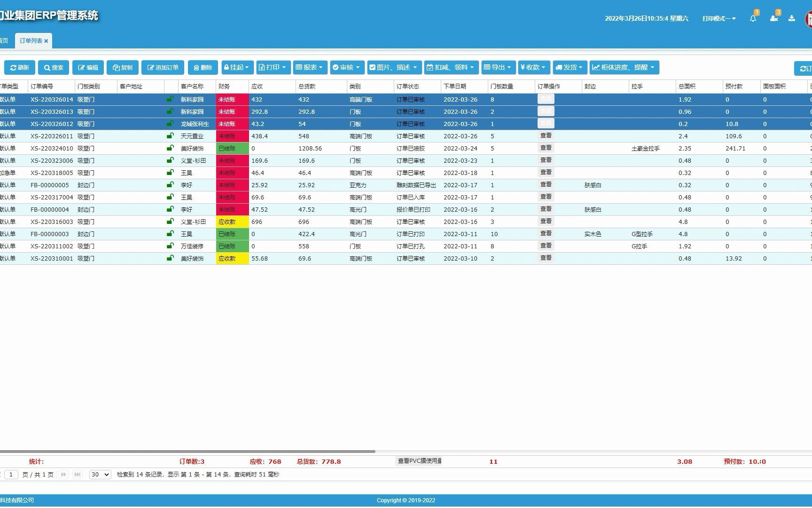
Task: Sort by 总货款 column header
Action: point(321,87)
